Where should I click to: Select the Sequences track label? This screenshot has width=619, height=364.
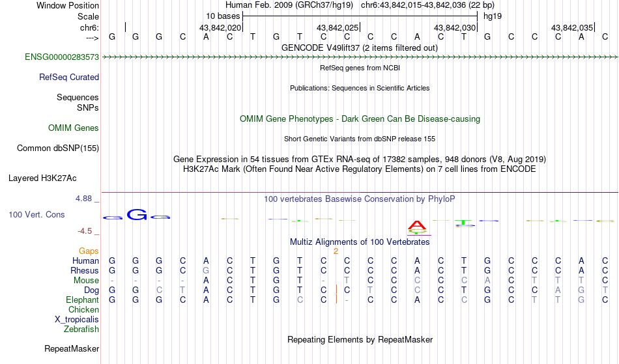click(x=78, y=98)
